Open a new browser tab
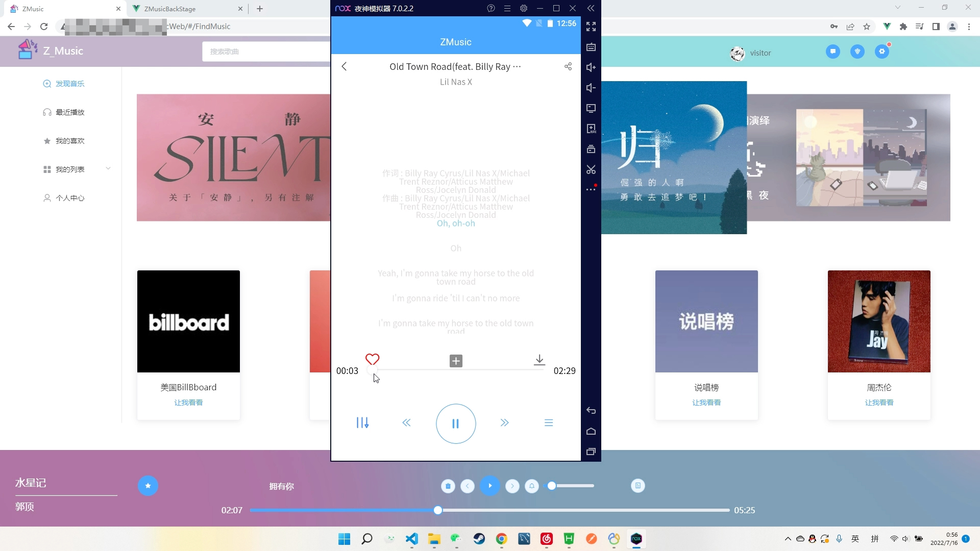The height and width of the screenshot is (551, 980). pos(260,9)
